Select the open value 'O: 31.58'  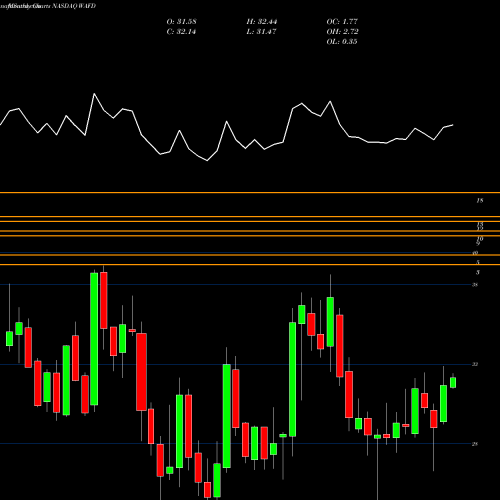[181, 22]
